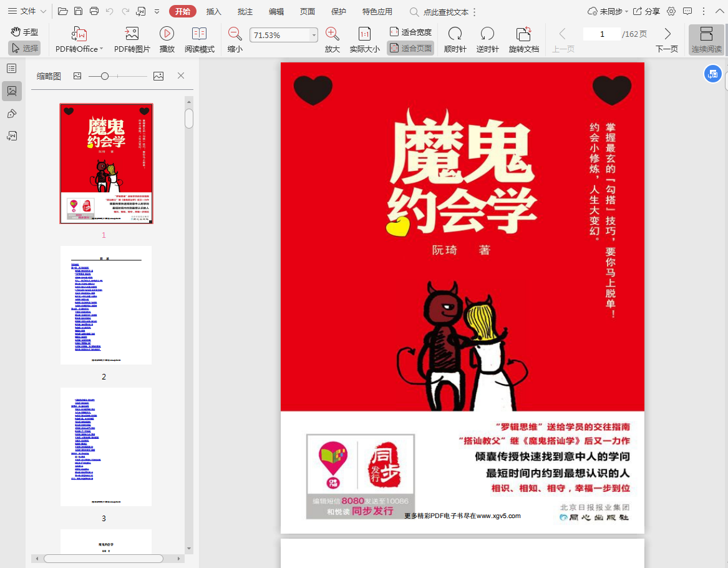Open the bottom sidebar conversion icon

[x=12, y=135]
